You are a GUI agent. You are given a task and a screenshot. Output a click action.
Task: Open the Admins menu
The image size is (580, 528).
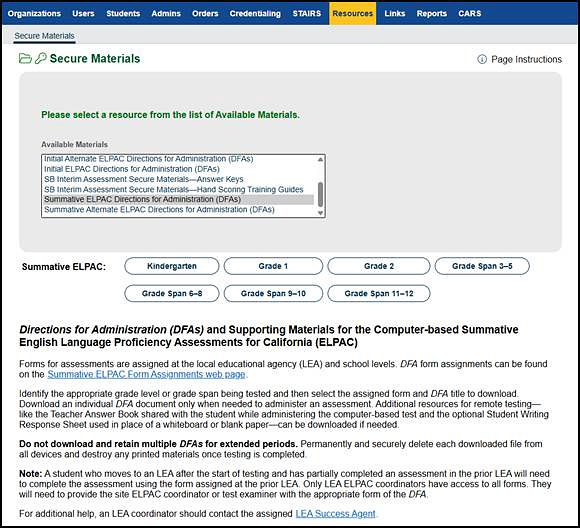(166, 13)
